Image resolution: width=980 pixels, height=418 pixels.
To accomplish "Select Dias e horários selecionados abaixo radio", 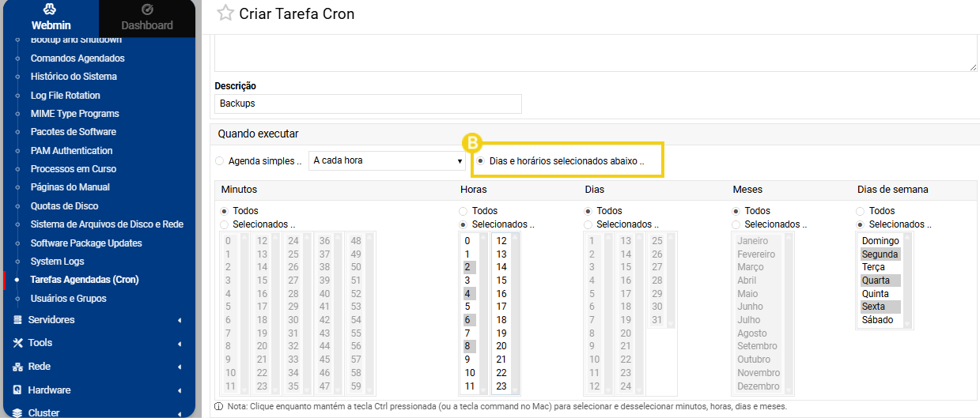I will click(x=481, y=160).
